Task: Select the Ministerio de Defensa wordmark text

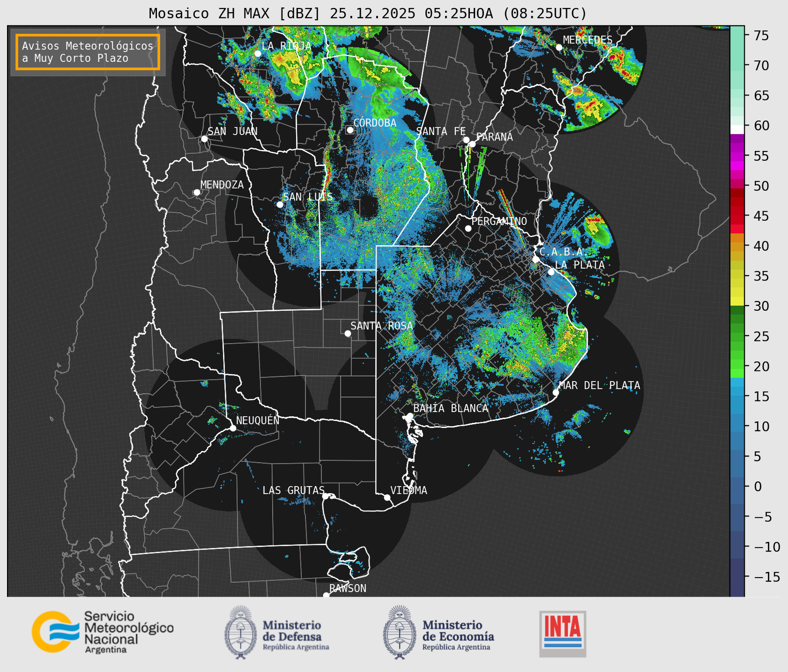Action: [296, 635]
